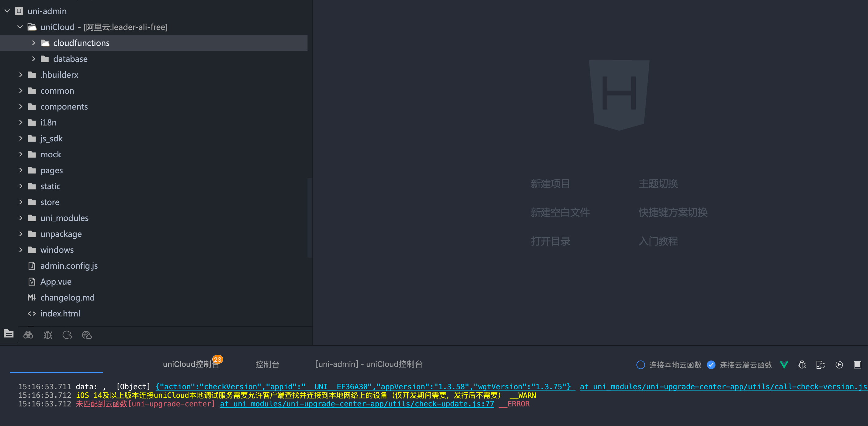
Task: Expand the unpackage folder chevron
Action: (x=21, y=234)
